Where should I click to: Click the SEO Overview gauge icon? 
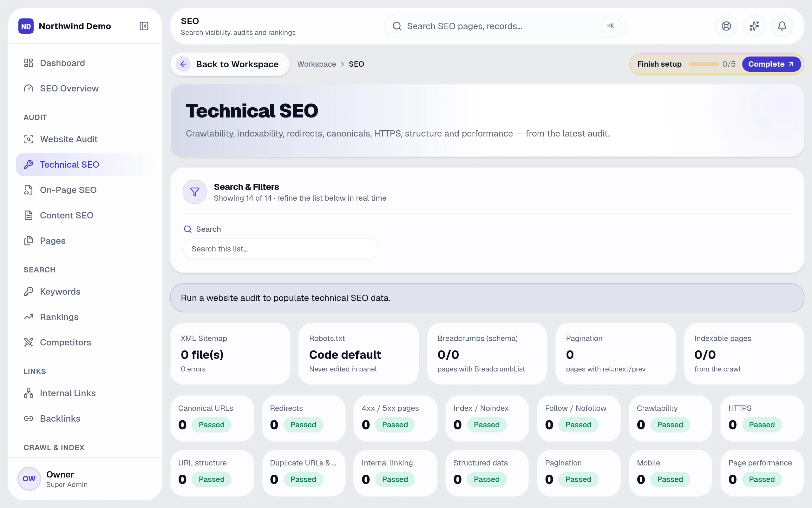coord(29,88)
